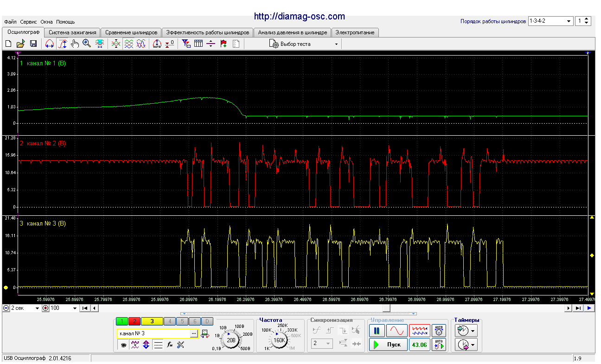This screenshot has width=601, height=364.
Task: Open the Файл menu
Action: (x=10, y=22)
